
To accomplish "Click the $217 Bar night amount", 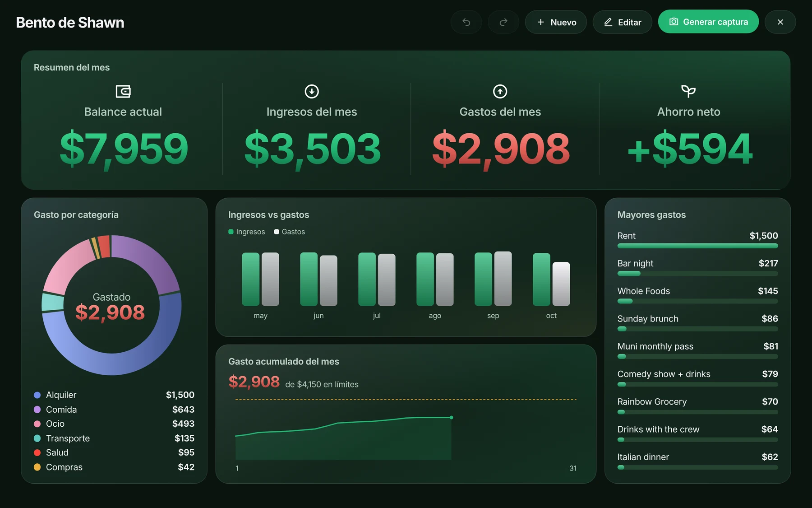I will pos(768,263).
